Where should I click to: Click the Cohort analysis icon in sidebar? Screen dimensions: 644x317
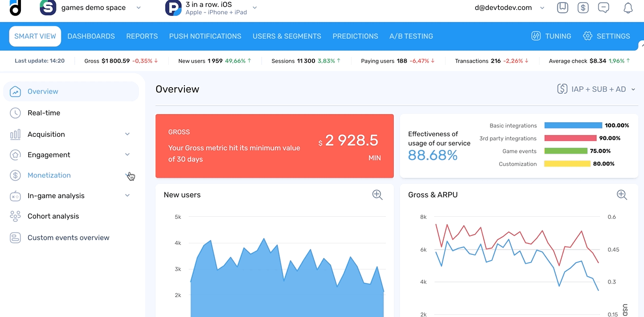tap(15, 216)
